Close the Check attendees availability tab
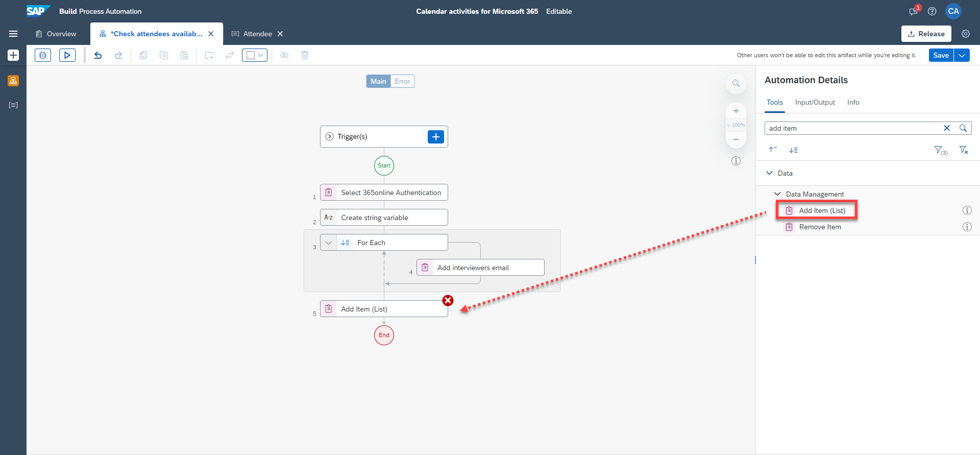The image size is (980, 455). click(x=211, y=34)
